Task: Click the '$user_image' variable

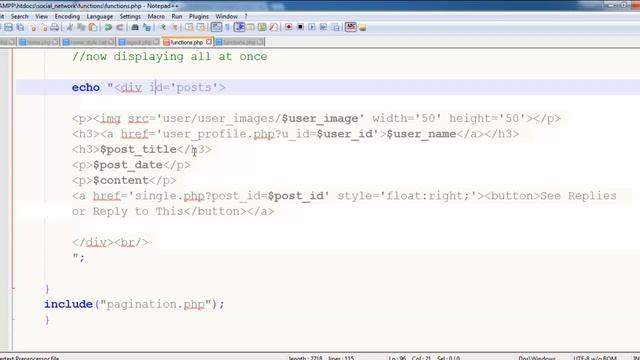Action: pyautogui.click(x=320, y=118)
